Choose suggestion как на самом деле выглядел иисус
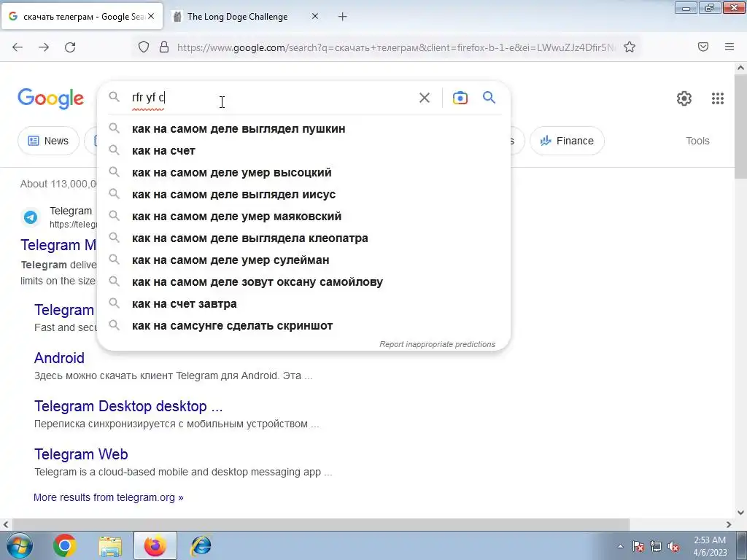This screenshot has height=560, width=747. 303,194
